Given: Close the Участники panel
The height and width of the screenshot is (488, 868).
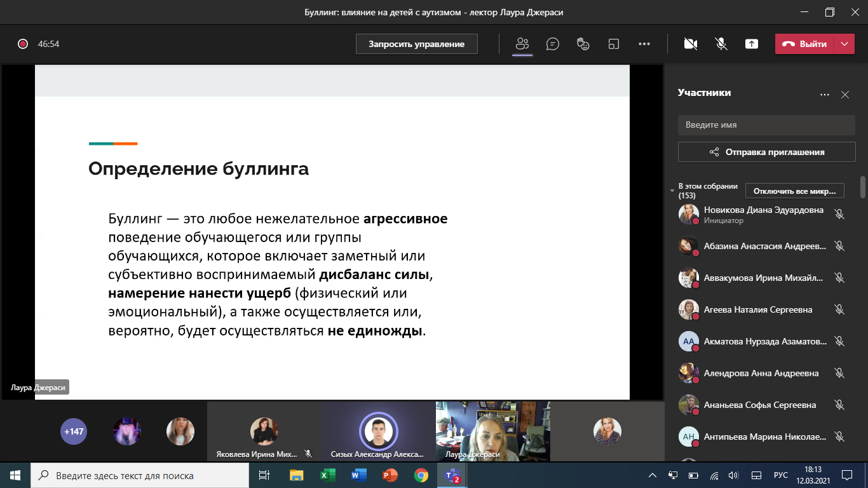Looking at the screenshot, I should 845,95.
